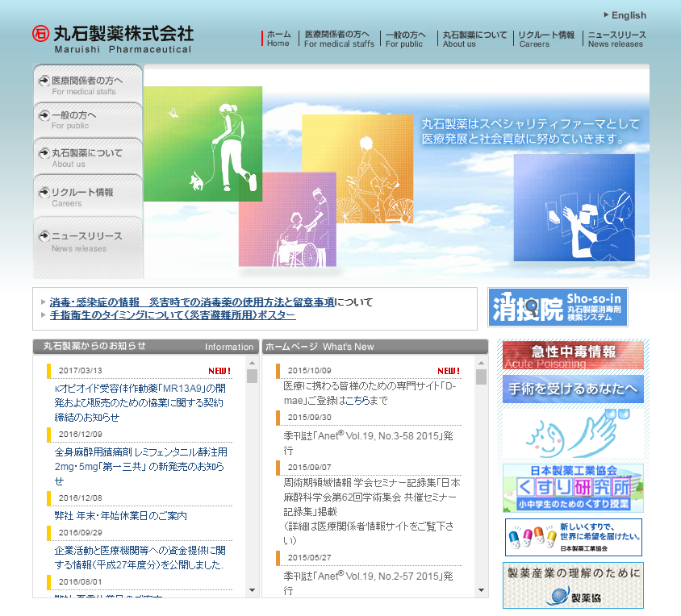Switch to English language version
Viewport: 681px width, 616px height.
(629, 15)
